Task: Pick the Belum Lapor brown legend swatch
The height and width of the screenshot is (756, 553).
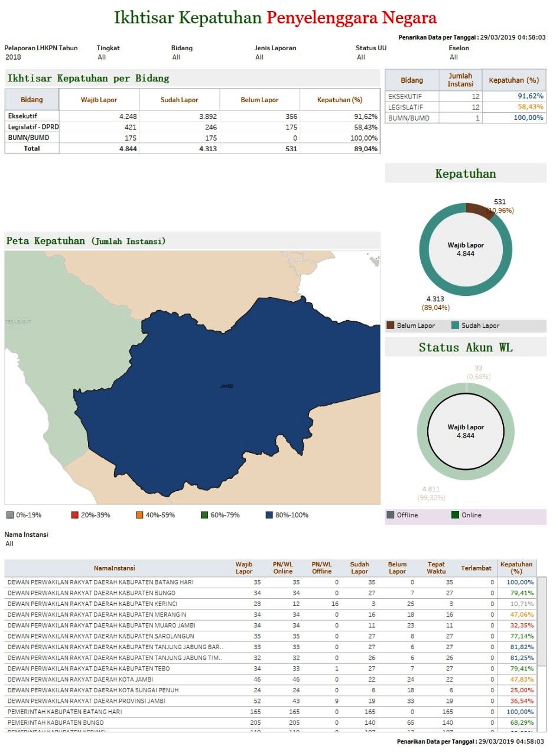Action: (390, 325)
